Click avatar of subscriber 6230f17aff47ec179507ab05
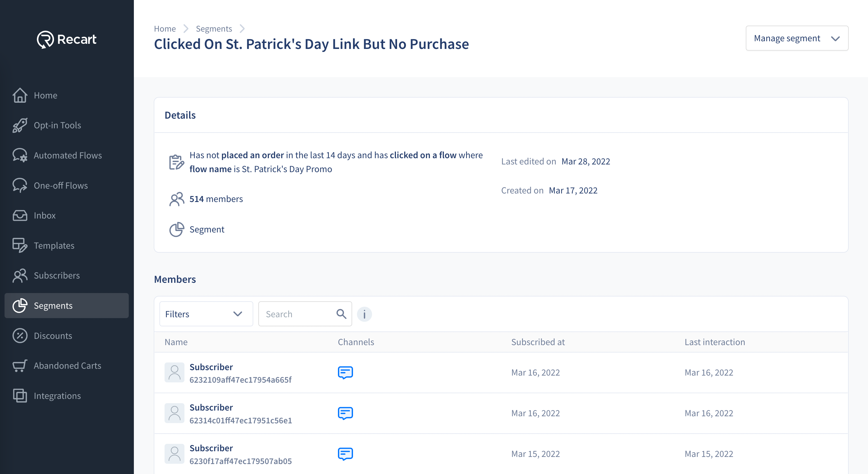 click(174, 454)
